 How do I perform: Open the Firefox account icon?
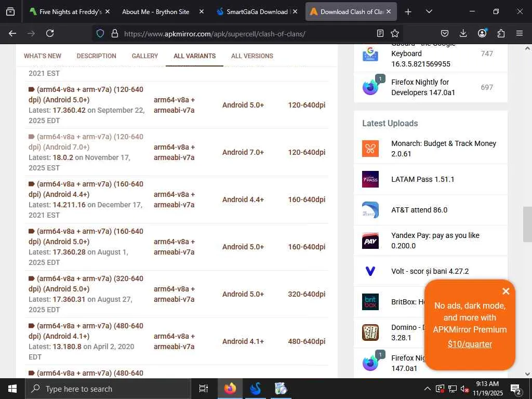point(482,33)
